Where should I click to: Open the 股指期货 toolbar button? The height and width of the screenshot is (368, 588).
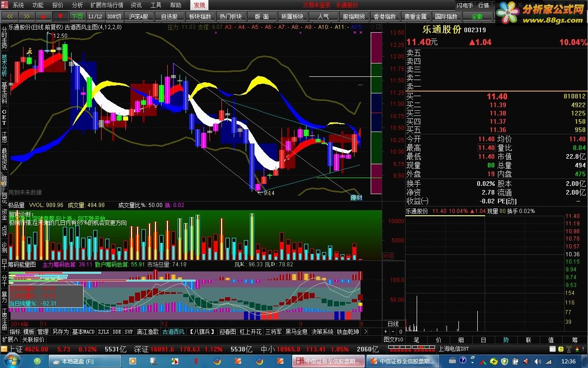coord(354,16)
